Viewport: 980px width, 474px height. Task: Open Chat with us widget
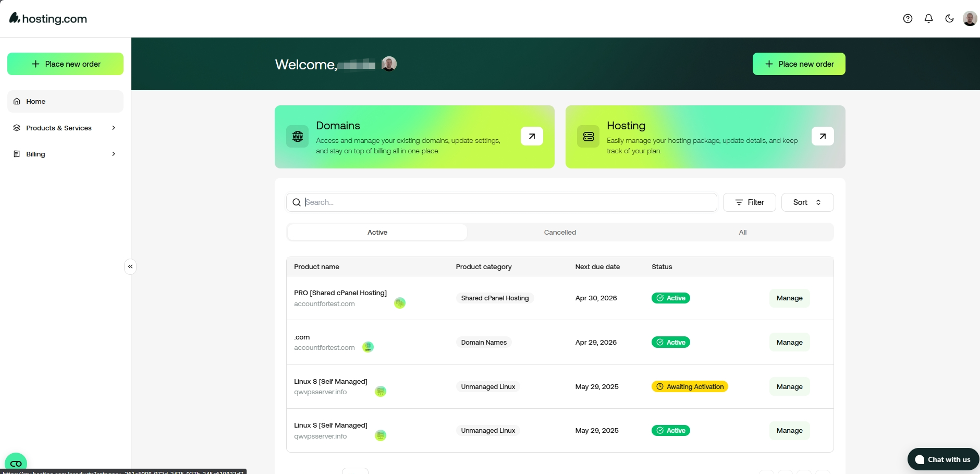click(943, 459)
